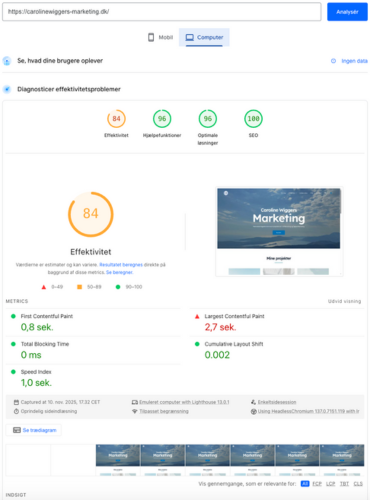Image resolution: width=370 pixels, height=500 pixels.
Task: Click the Speed Index label
Action: 36,372
